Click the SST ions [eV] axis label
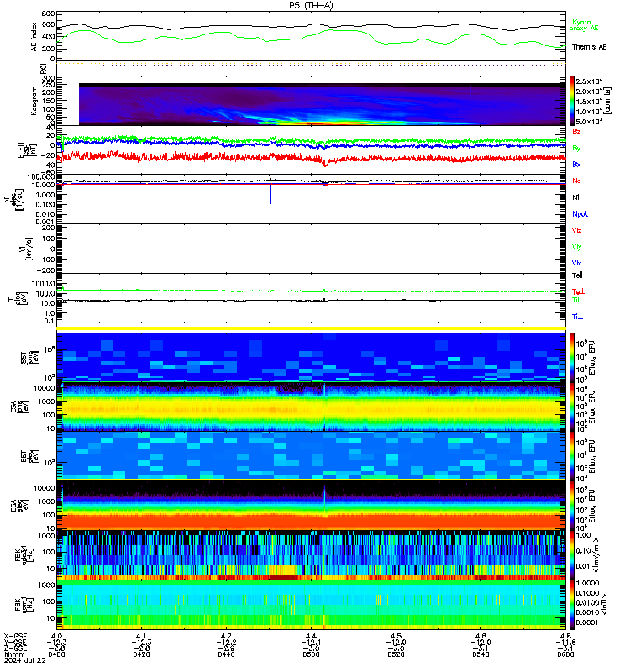 pos(29,358)
